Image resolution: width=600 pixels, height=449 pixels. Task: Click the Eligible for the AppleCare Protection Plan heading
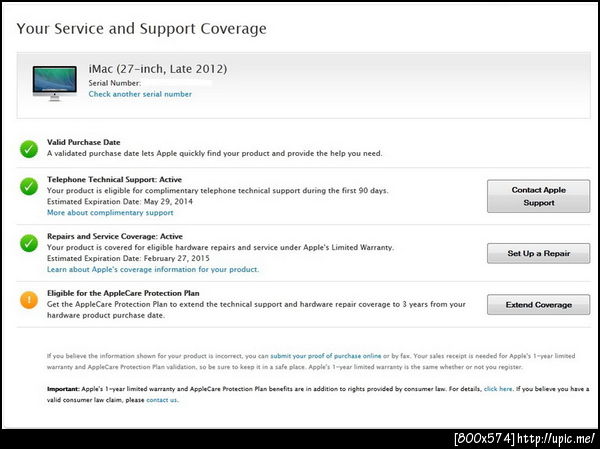[123, 294]
